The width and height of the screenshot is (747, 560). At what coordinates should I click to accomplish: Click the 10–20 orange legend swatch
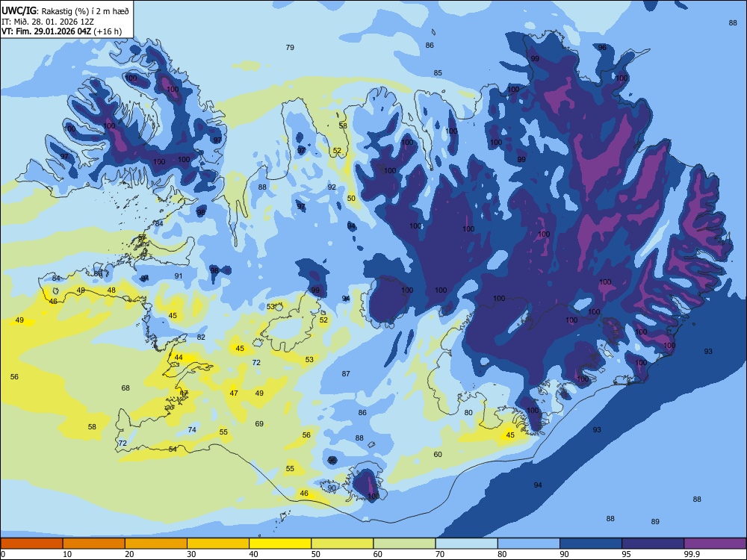point(94,544)
